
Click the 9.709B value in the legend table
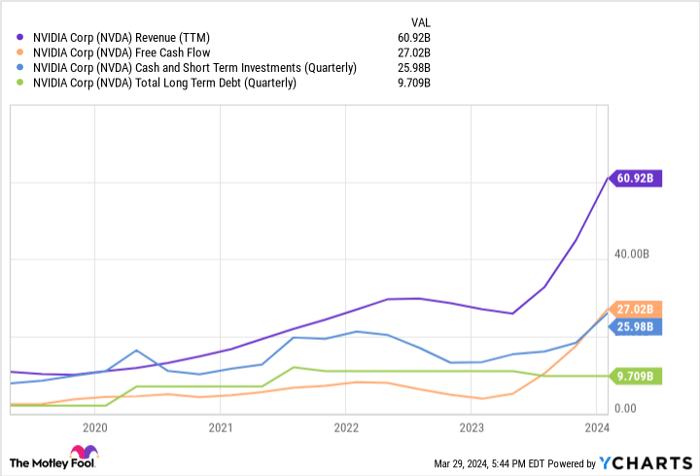pyautogui.click(x=414, y=83)
